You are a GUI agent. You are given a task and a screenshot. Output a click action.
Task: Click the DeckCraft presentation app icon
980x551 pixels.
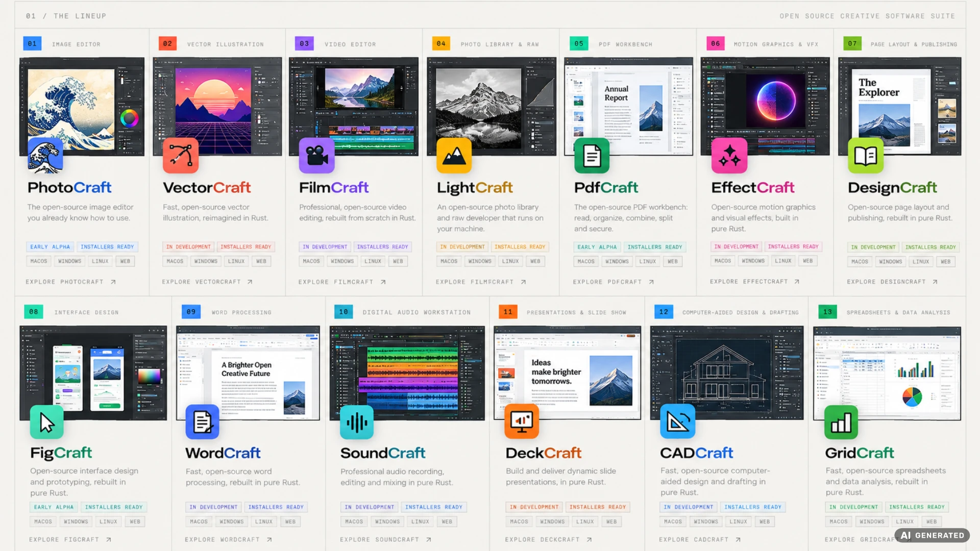pyautogui.click(x=522, y=421)
